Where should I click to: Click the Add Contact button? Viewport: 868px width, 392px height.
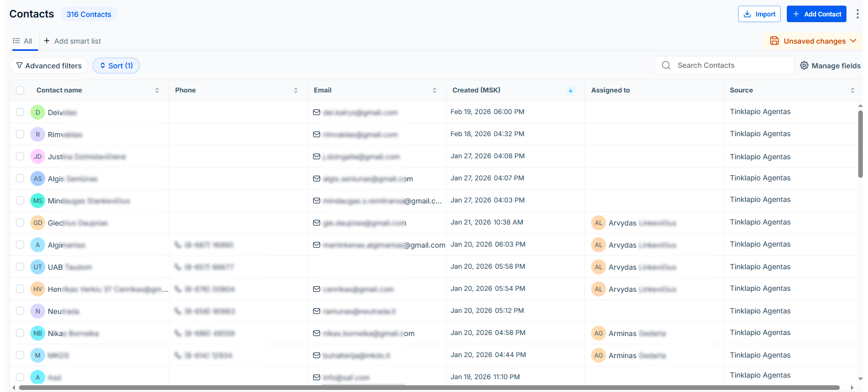coord(816,14)
